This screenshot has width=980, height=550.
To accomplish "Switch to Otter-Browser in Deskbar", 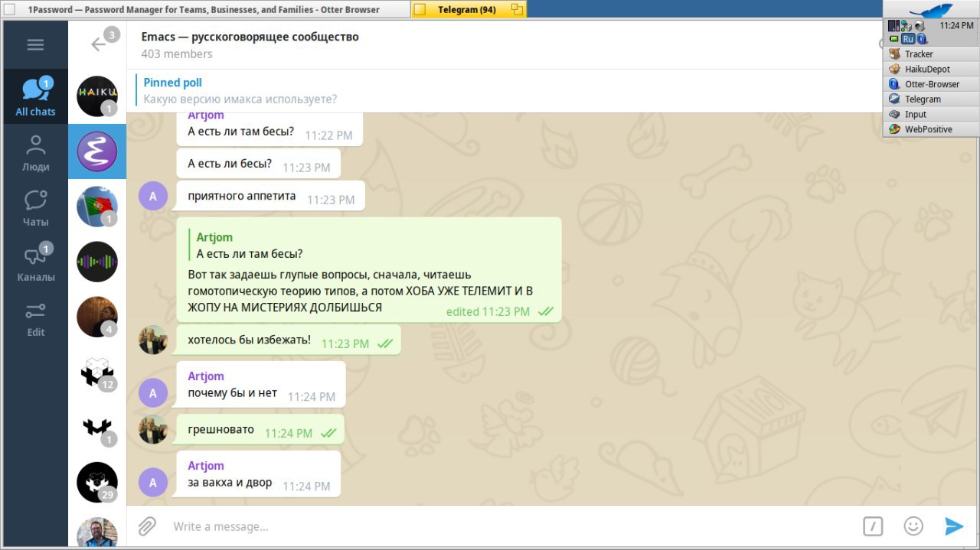I will [931, 84].
